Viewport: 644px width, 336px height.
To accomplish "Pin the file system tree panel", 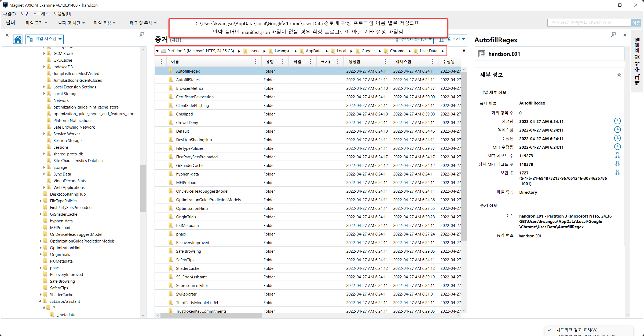I will [142, 35].
